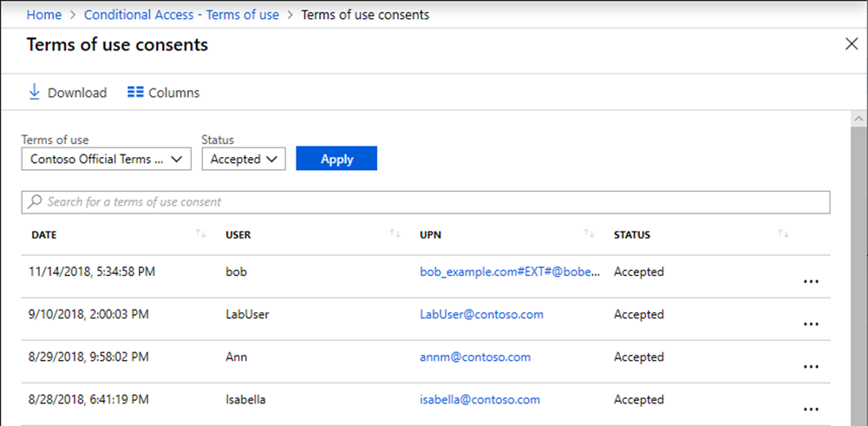
Task: Sort by DATE column arrows
Action: [200, 234]
